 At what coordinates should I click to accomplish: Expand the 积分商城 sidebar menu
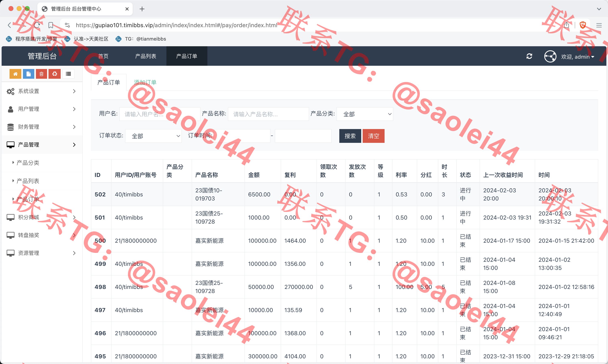pos(42,217)
